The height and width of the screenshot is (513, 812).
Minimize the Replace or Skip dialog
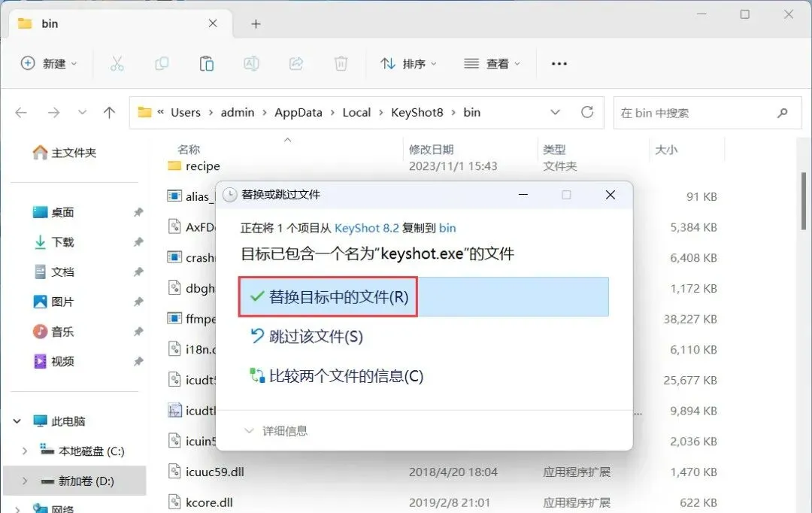pyautogui.click(x=523, y=195)
